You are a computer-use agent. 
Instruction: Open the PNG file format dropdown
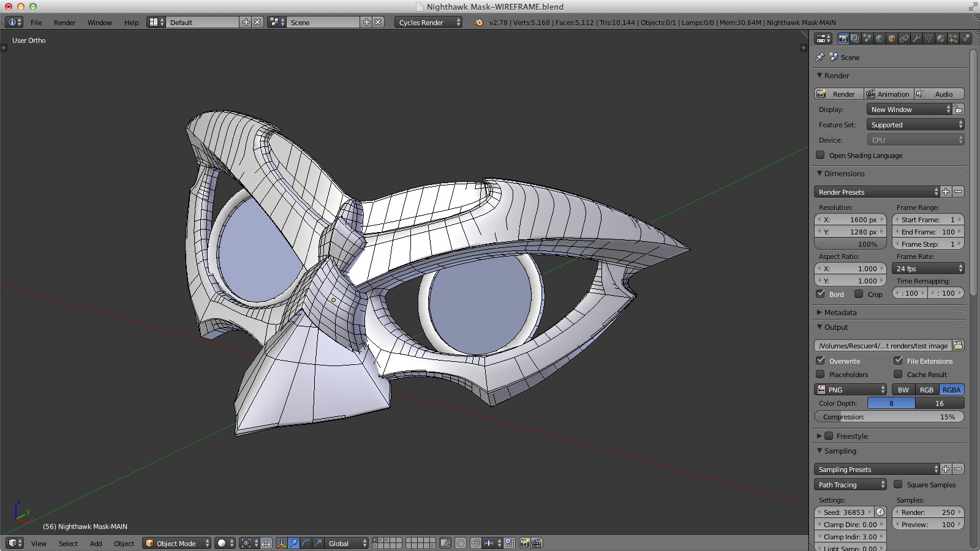851,389
